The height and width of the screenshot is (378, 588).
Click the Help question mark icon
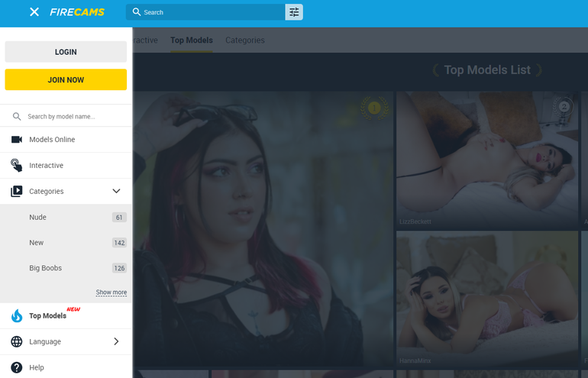click(17, 367)
